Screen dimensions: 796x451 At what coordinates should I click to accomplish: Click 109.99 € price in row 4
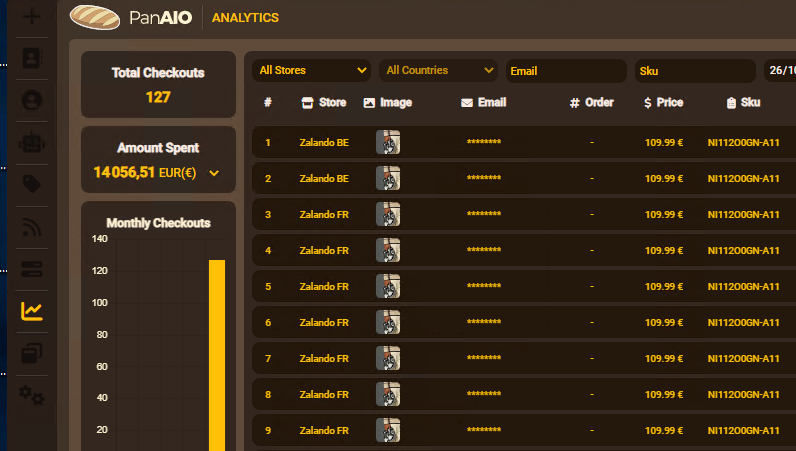(664, 251)
